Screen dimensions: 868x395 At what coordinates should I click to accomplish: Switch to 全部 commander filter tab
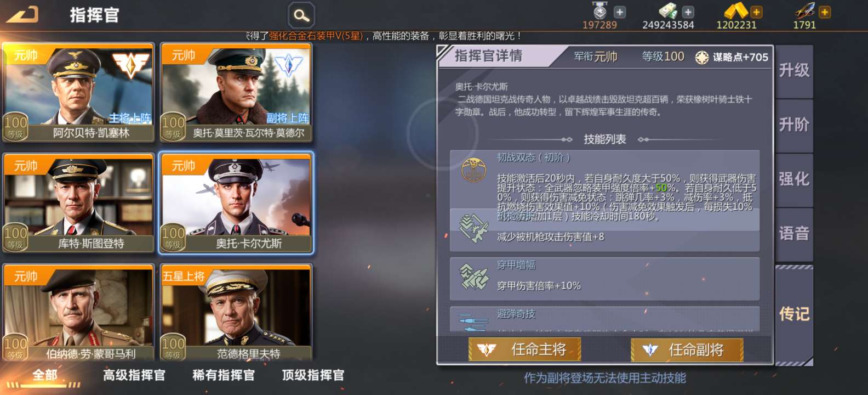44,375
